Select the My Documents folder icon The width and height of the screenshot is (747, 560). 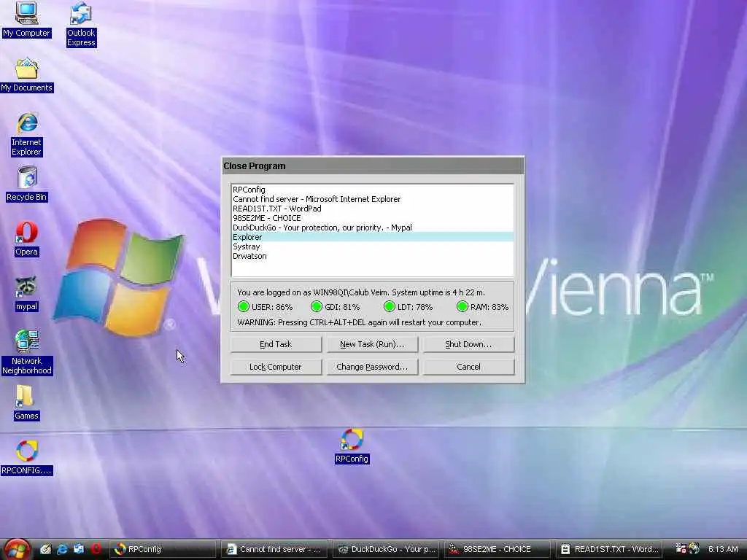tap(27, 75)
